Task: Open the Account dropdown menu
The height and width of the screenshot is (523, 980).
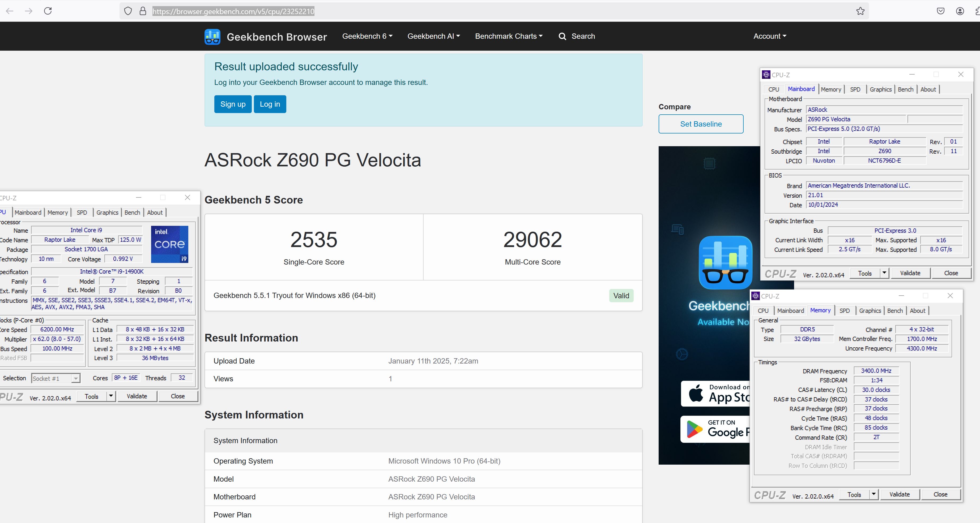Action: click(770, 36)
